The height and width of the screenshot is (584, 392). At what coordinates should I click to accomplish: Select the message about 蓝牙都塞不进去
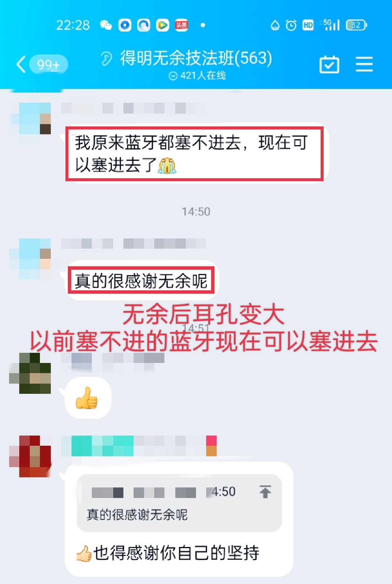click(x=195, y=153)
